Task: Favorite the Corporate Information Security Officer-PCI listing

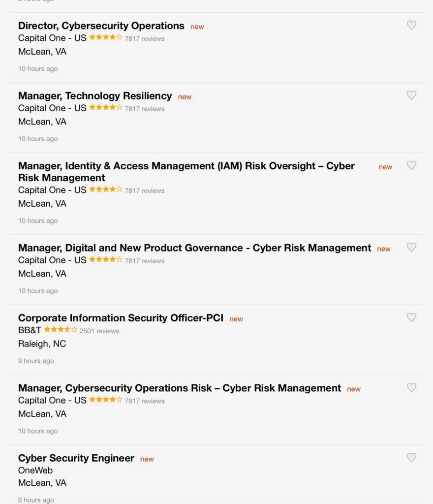Action: point(411,317)
